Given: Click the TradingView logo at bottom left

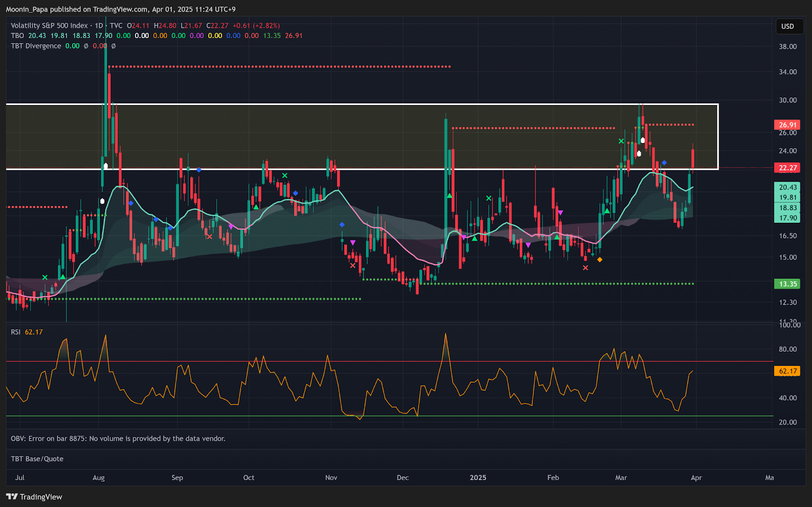Looking at the screenshot, I should click(x=34, y=497).
